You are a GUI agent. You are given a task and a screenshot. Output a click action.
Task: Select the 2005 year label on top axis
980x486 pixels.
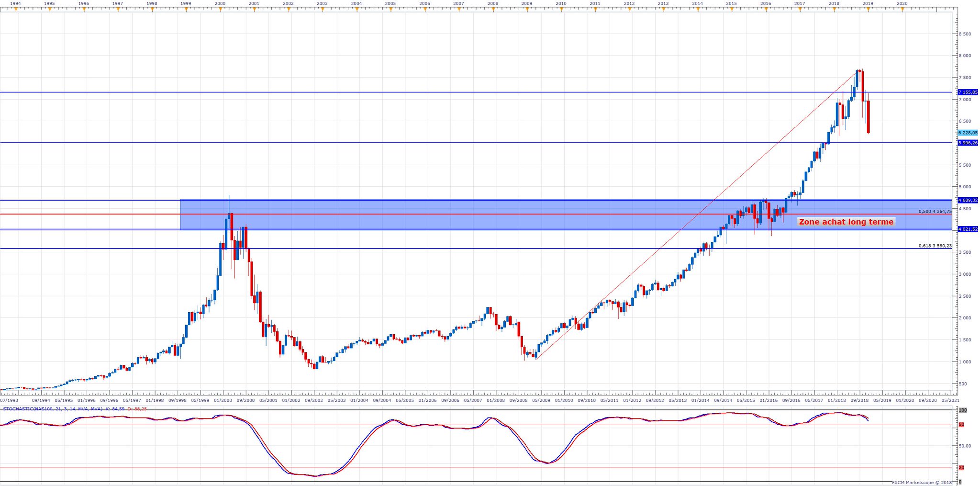tap(390, 3)
